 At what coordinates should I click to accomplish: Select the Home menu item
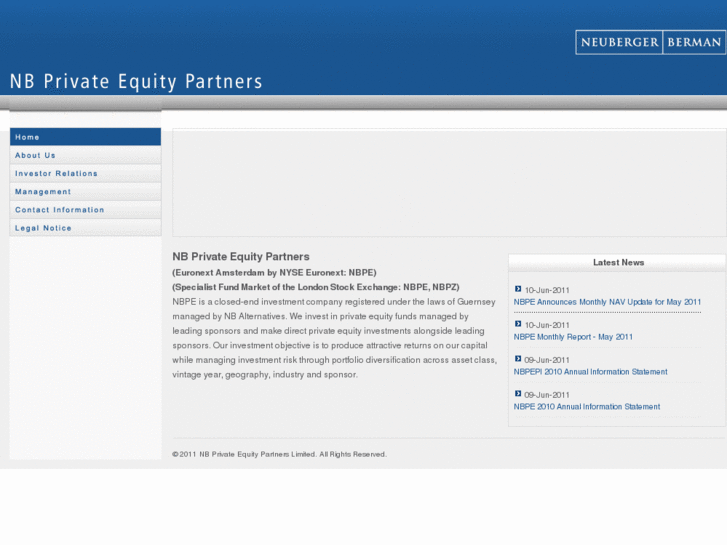click(x=85, y=137)
